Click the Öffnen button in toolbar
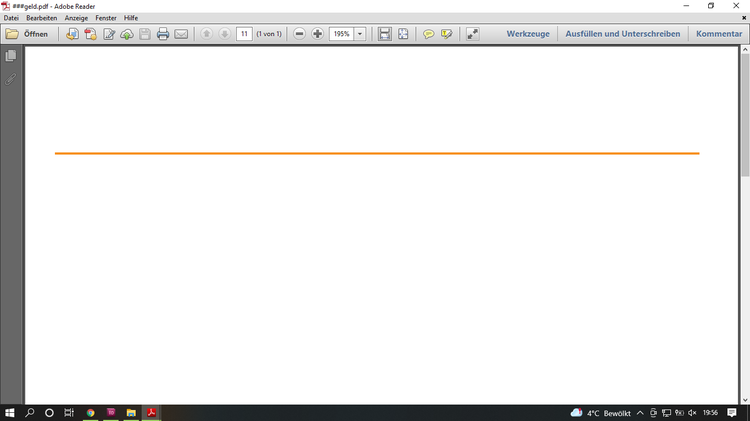This screenshot has width=750, height=421. [27, 34]
